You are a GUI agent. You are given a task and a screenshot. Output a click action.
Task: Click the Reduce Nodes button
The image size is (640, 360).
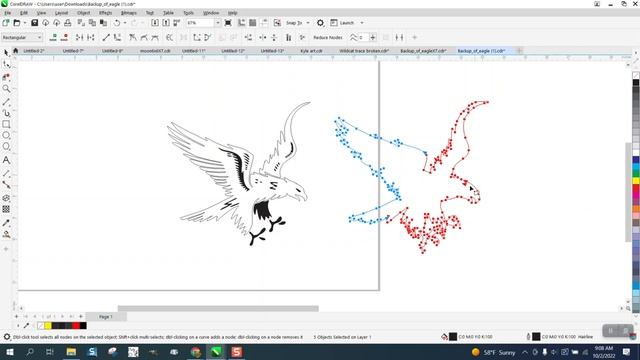328,38
